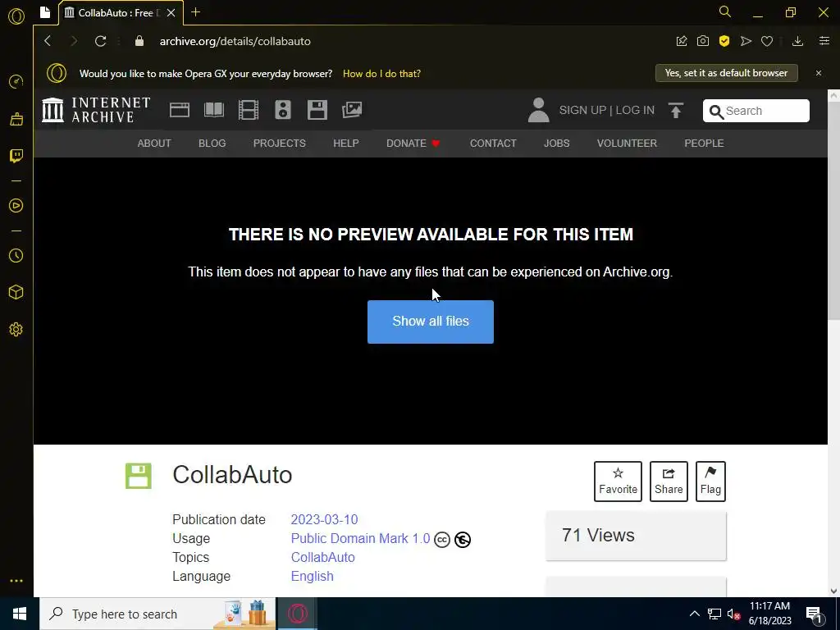The width and height of the screenshot is (840, 630).
Task: Open Extensions cube icon in sidebar
Action: click(x=16, y=292)
